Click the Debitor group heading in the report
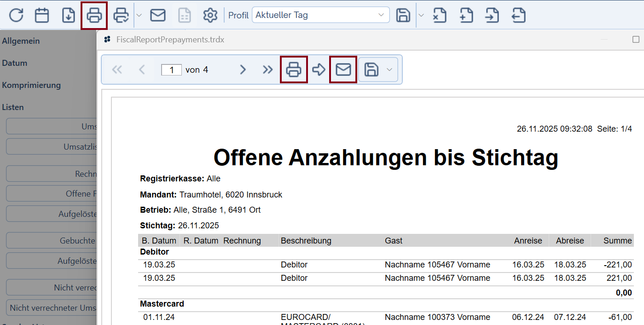This screenshot has height=325, width=644. 154,252
